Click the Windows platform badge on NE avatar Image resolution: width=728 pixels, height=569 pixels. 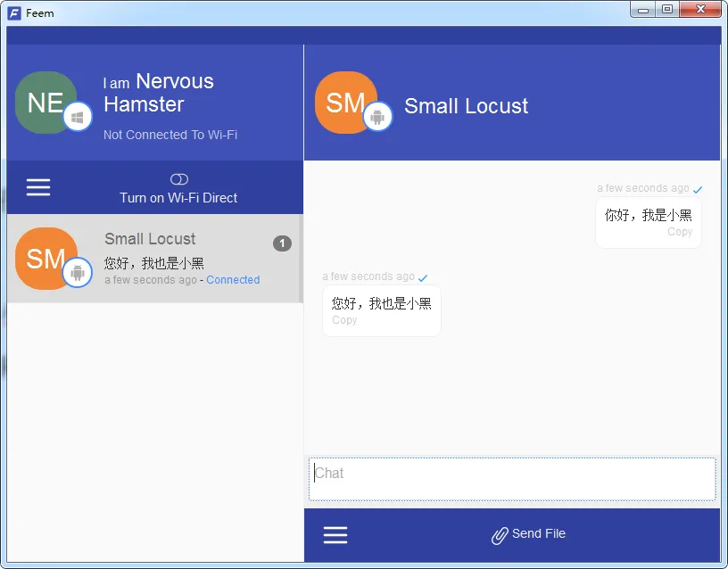pos(78,117)
